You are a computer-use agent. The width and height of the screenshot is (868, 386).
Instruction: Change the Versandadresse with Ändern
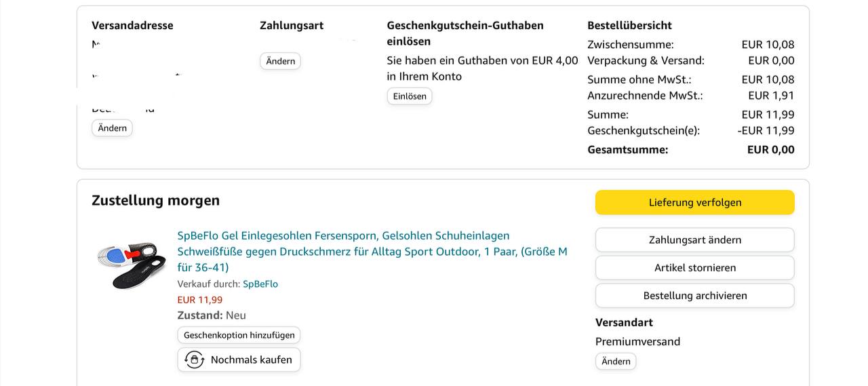[112, 128]
